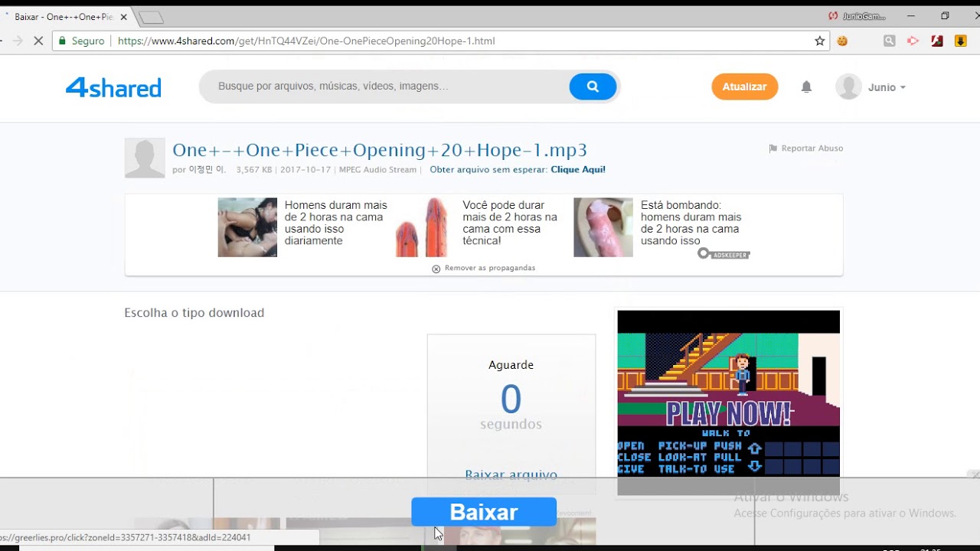Open the One Piece Opening 20 mp3 title
The image size is (980, 551).
380,150
